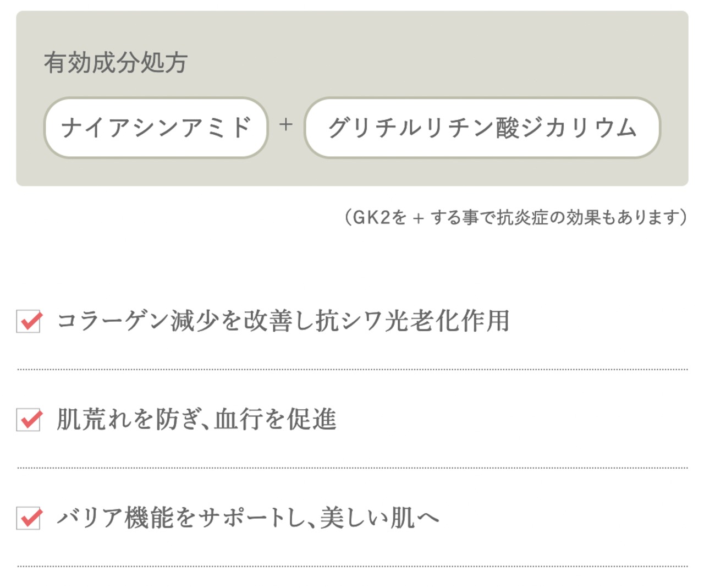Toggle the コラーゲン減少 checkbox
Viewport: 704px width, 588px height.
[x=29, y=321]
